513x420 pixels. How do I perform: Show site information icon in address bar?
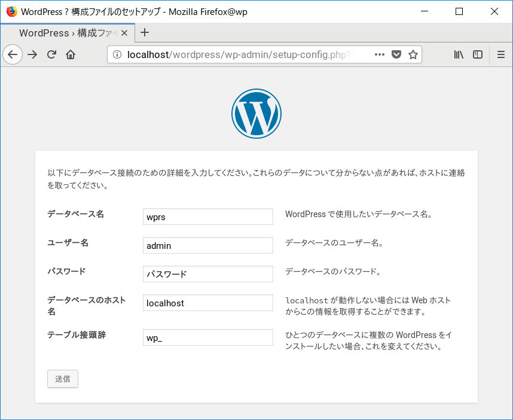(x=117, y=54)
